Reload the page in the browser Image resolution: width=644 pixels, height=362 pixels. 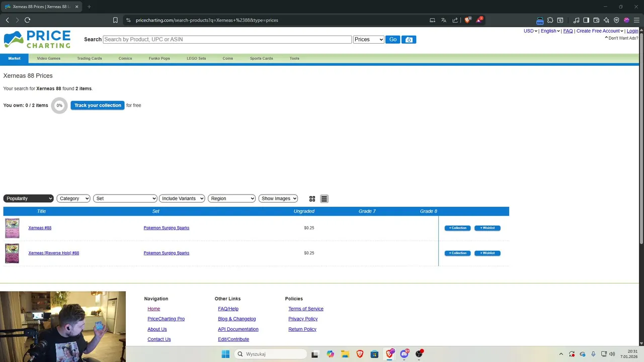(27, 20)
